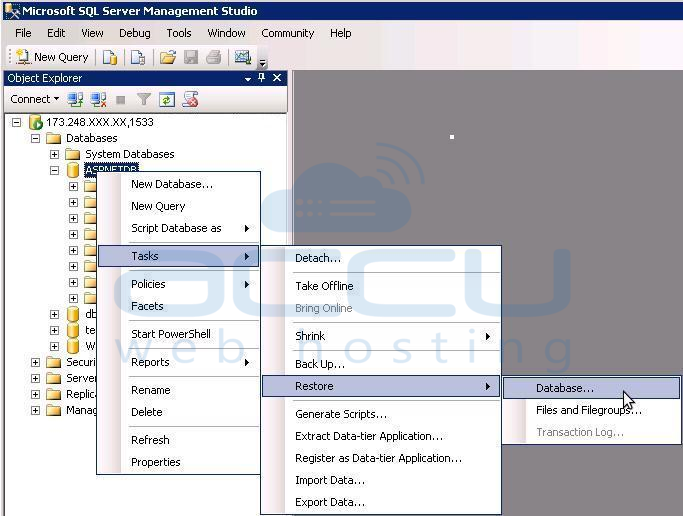
Task: Choose Properties in context menu
Action: pos(178,462)
